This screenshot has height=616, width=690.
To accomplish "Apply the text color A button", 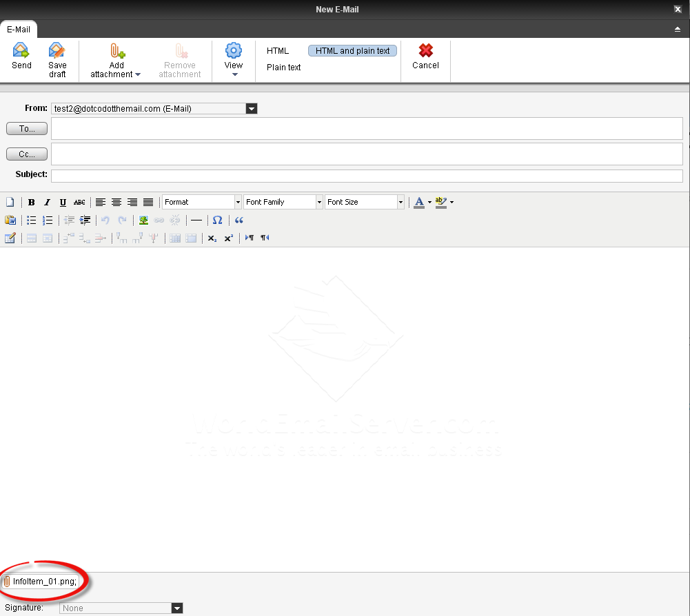I will [x=419, y=202].
